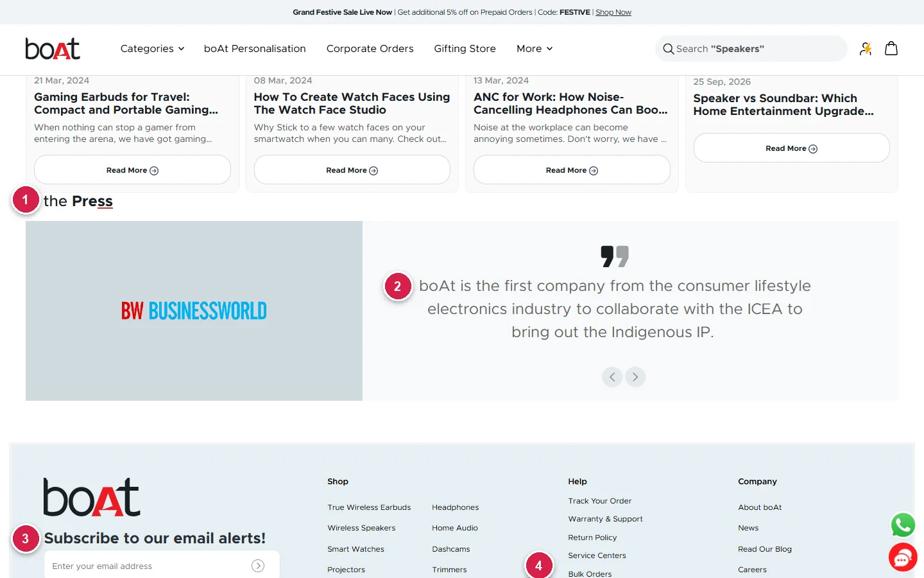
Task: Open Wireless Speakers footer link
Action: point(361,528)
